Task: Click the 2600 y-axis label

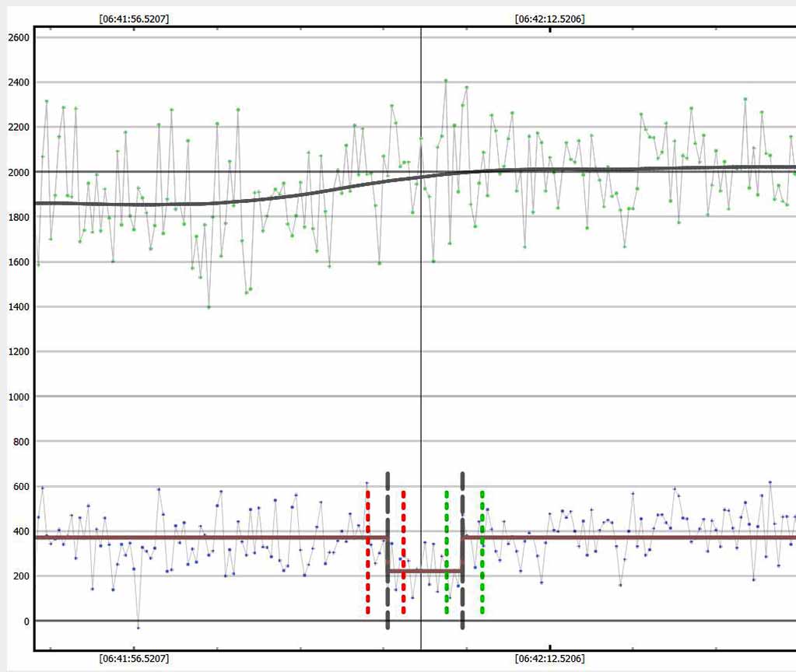Action: click(x=19, y=37)
